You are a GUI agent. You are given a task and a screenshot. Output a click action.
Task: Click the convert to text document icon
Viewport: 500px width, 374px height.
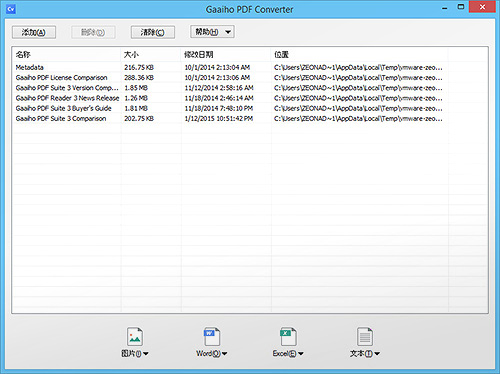pyautogui.click(x=365, y=336)
